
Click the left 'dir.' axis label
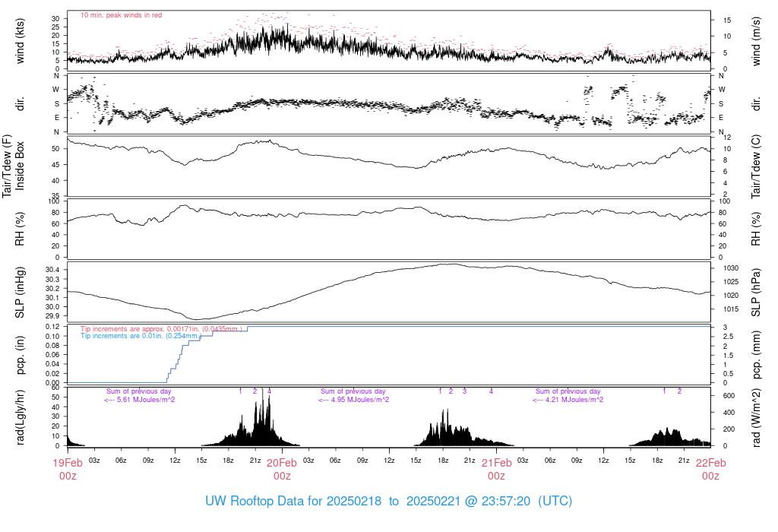pos(20,103)
